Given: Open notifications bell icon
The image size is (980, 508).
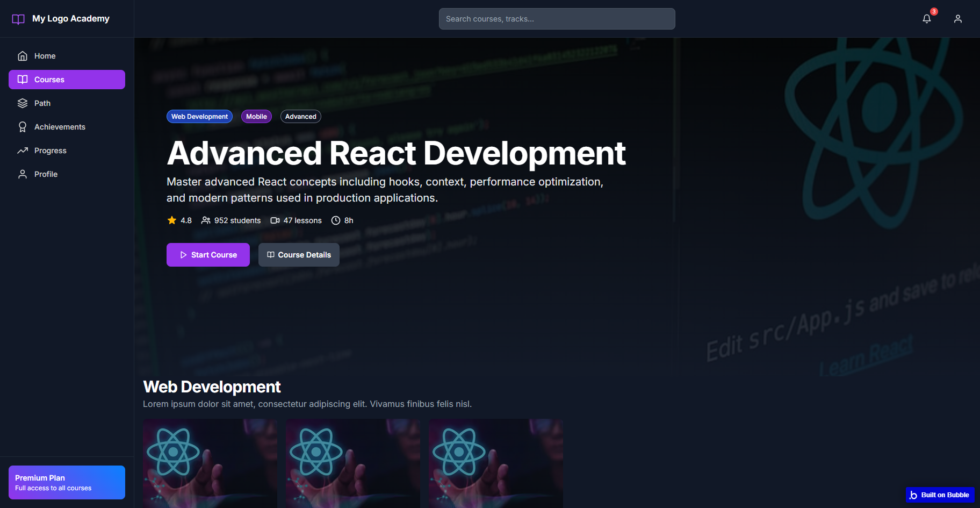Looking at the screenshot, I should coord(927,19).
